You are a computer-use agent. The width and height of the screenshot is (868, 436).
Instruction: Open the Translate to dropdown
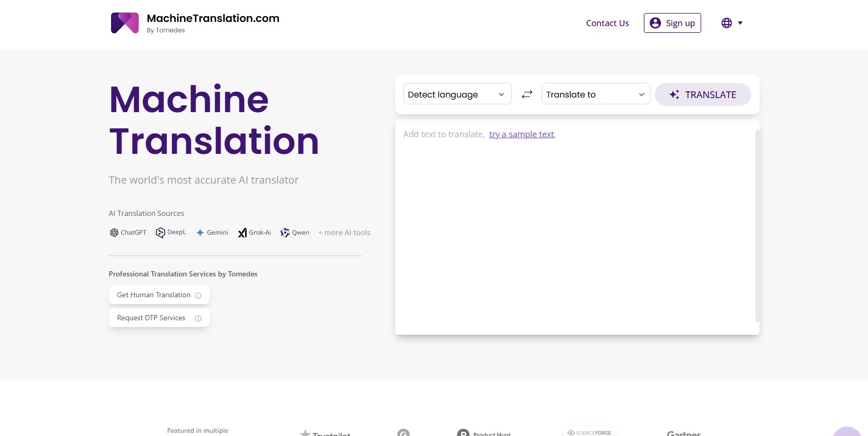coord(595,94)
